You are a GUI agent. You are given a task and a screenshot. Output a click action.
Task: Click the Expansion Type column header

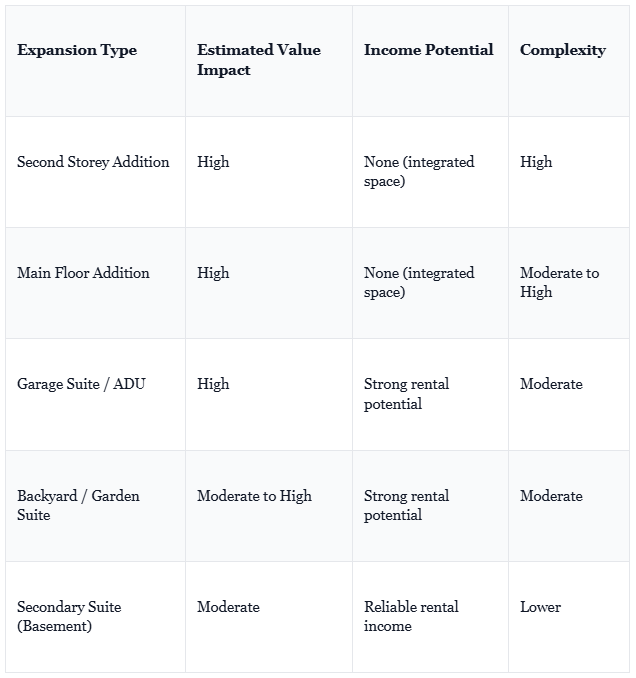[77, 51]
